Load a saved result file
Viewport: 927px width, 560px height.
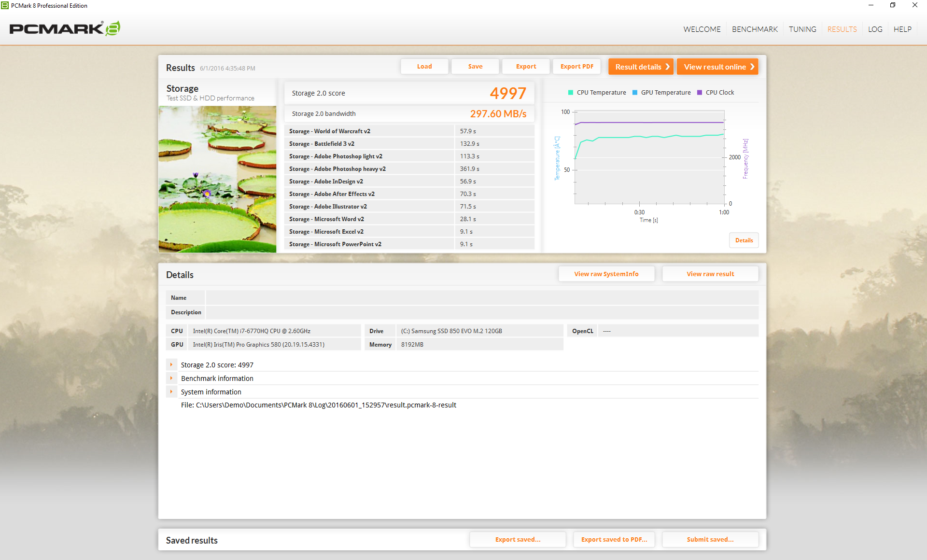point(424,67)
